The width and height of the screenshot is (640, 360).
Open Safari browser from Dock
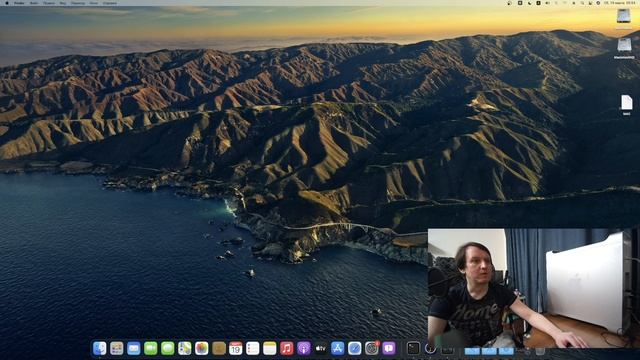point(355,348)
